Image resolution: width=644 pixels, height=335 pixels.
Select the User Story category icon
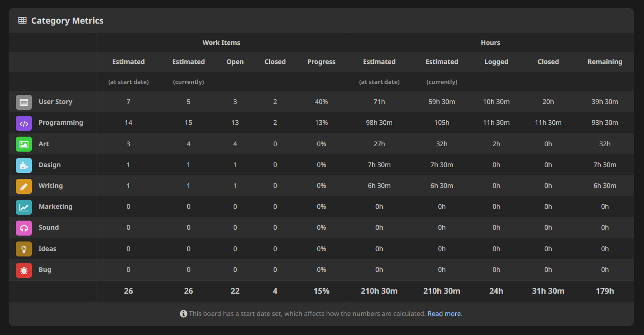pos(24,102)
